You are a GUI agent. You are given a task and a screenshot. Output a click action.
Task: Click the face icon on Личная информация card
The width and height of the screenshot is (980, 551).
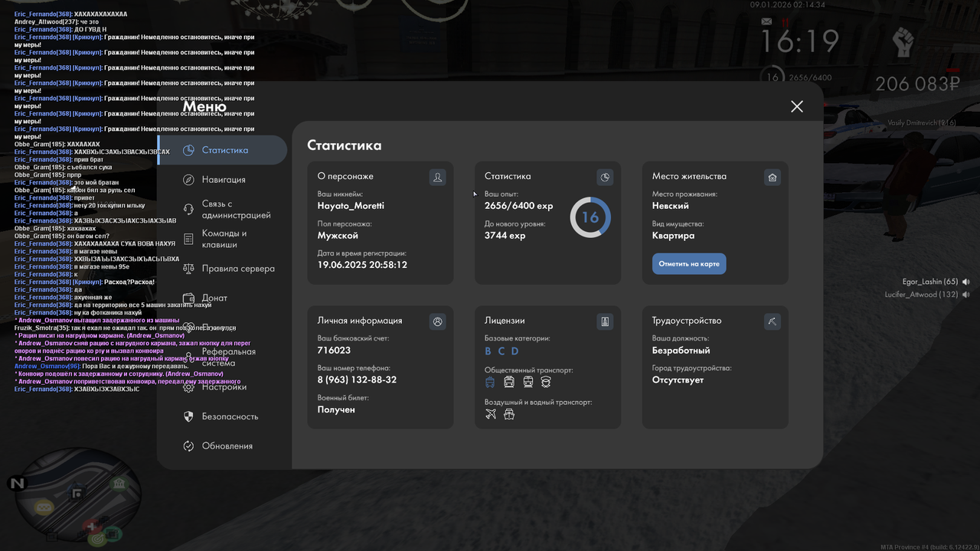click(x=437, y=321)
